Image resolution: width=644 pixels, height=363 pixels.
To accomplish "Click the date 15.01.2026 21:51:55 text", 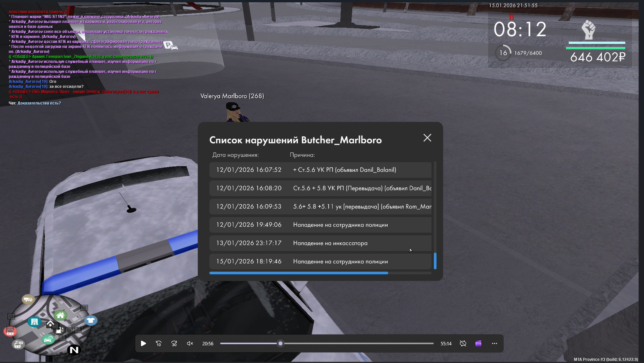I will tap(513, 5).
